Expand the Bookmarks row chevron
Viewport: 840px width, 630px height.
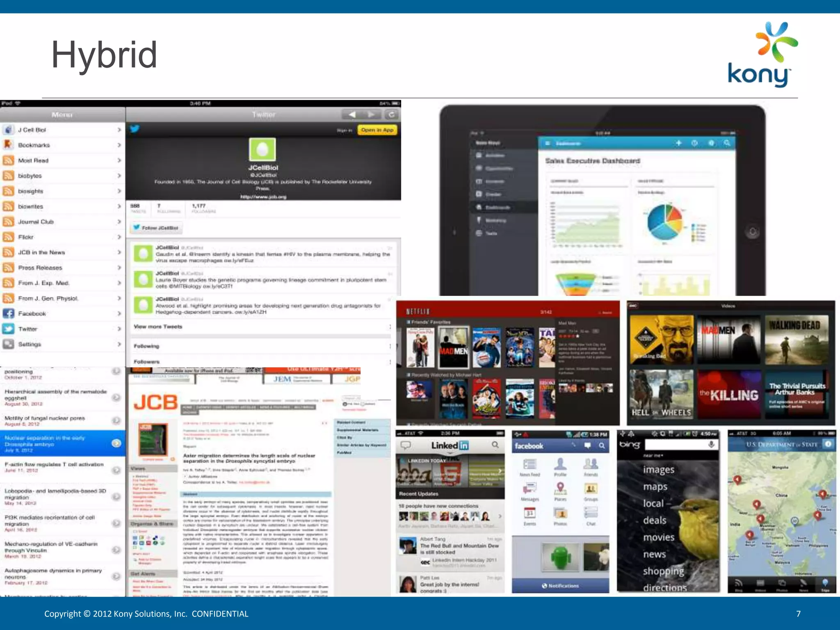119,145
